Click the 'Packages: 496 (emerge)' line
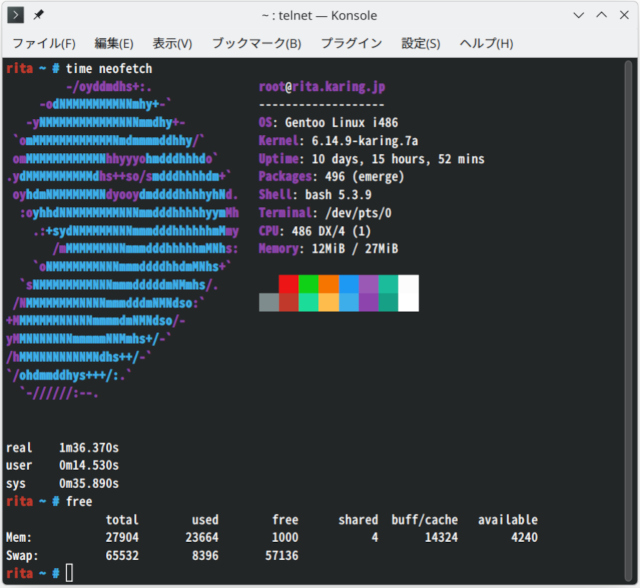This screenshot has height=588, width=640. tap(331, 177)
